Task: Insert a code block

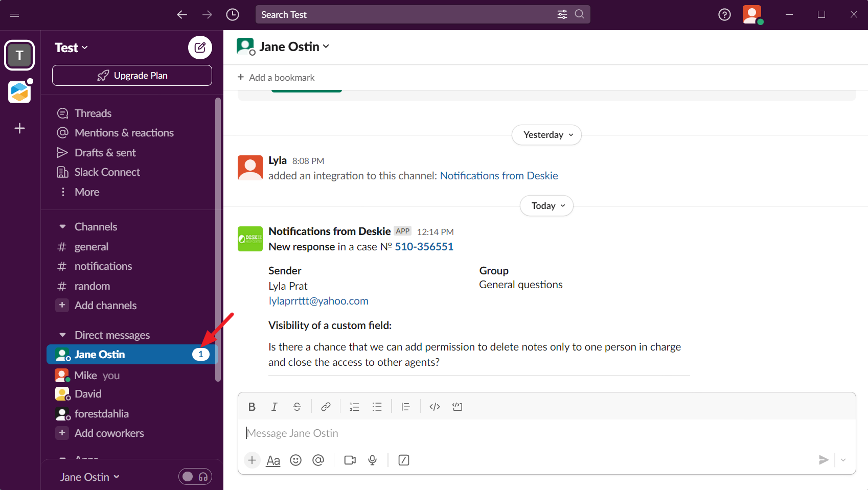Action: pyautogui.click(x=458, y=407)
